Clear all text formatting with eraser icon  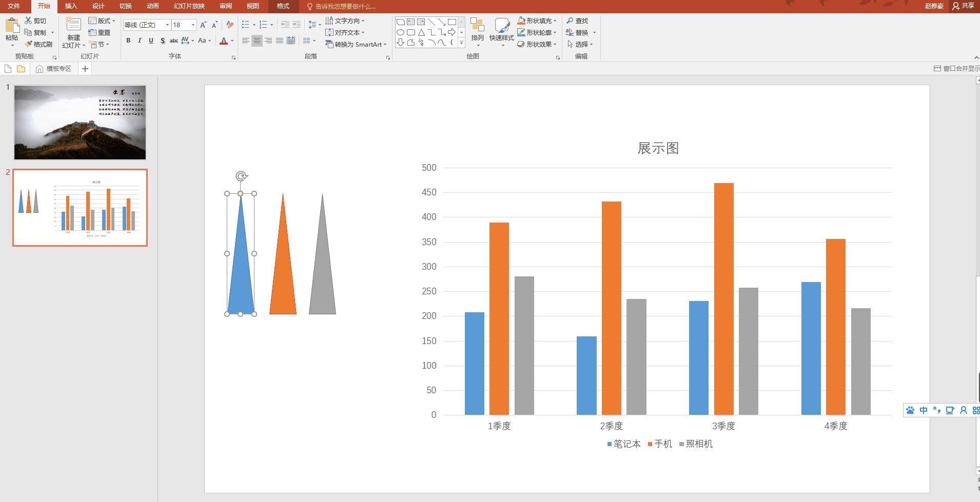click(230, 25)
